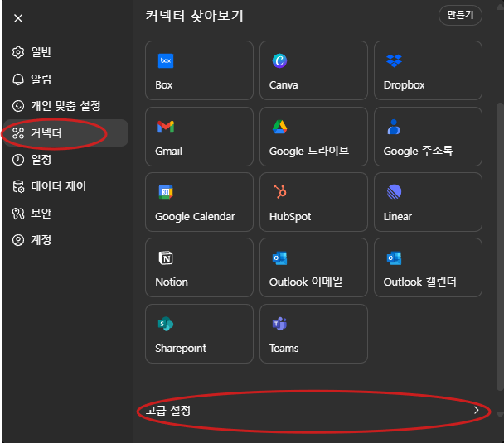Go to 개인 맞춤 설정
This screenshot has height=443, width=504.
click(x=65, y=106)
